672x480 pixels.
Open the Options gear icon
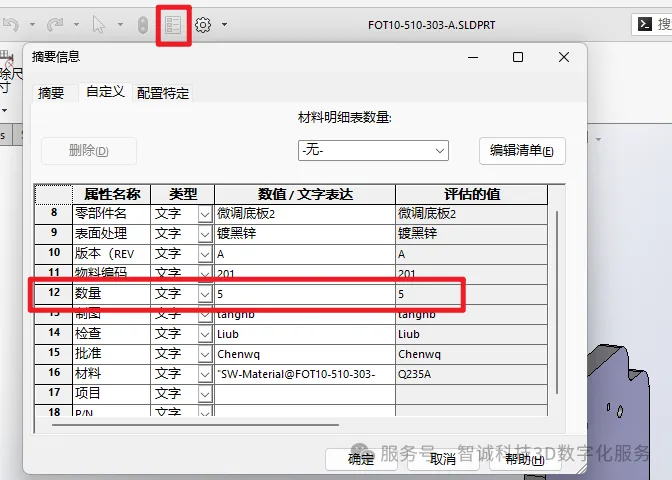(x=203, y=25)
